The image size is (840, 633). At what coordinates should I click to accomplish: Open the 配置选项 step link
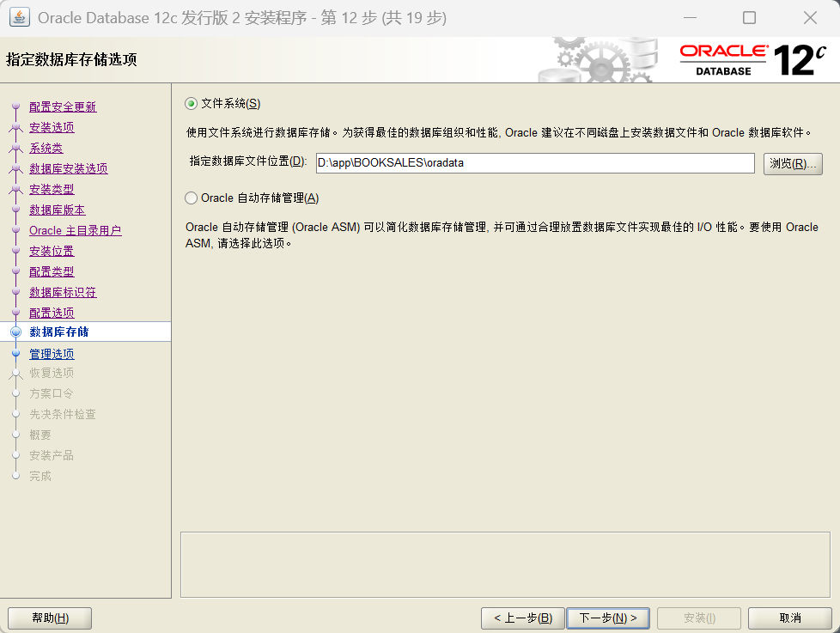click(52, 313)
